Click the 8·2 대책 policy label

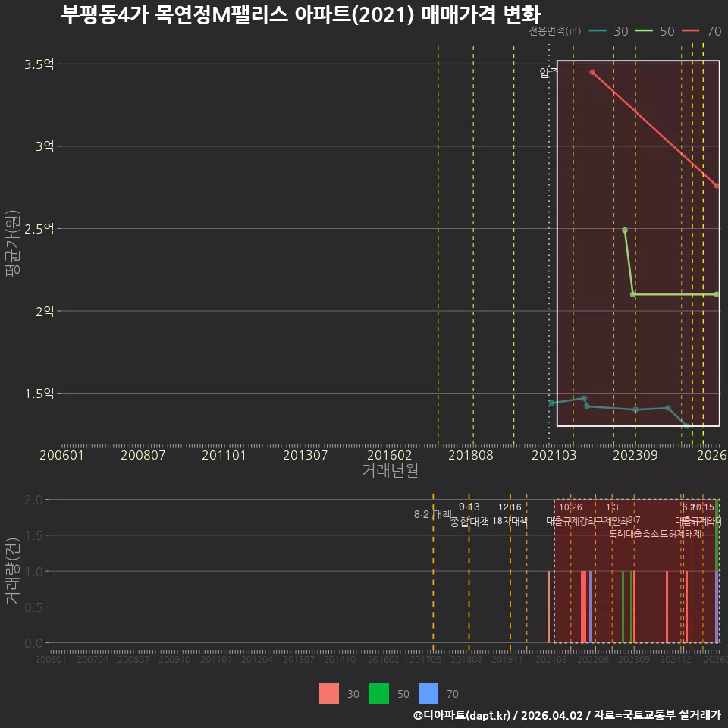click(x=433, y=514)
